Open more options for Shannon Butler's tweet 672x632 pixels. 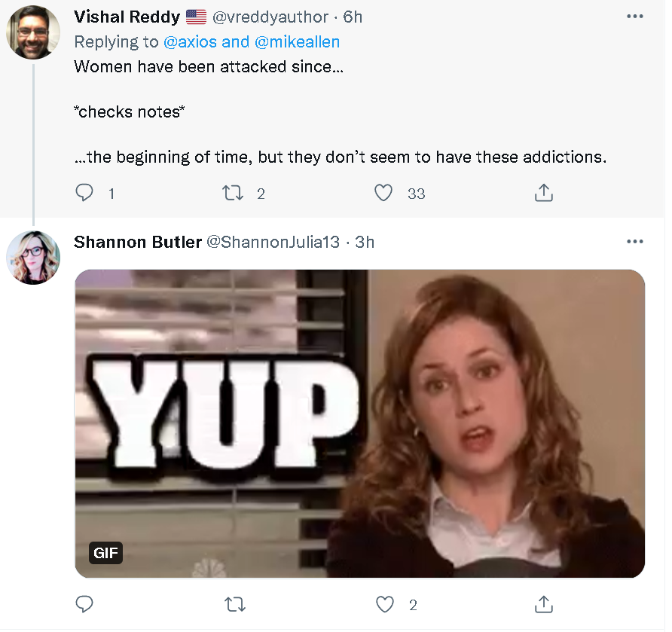point(635,242)
